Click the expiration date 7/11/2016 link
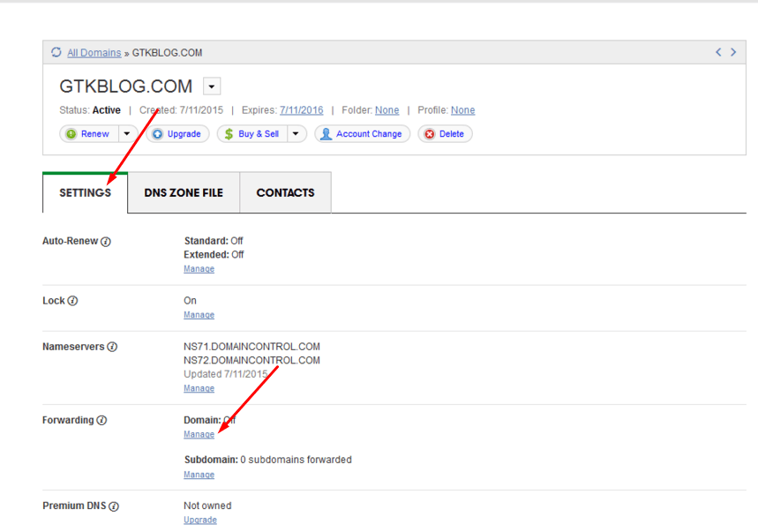This screenshot has height=532, width=758. [301, 110]
